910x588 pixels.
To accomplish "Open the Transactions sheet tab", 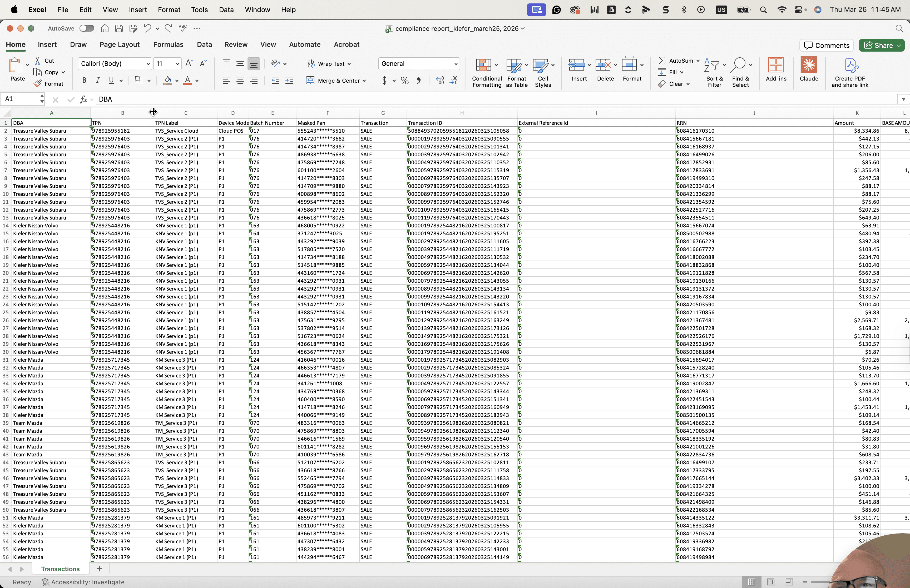I will click(60, 569).
